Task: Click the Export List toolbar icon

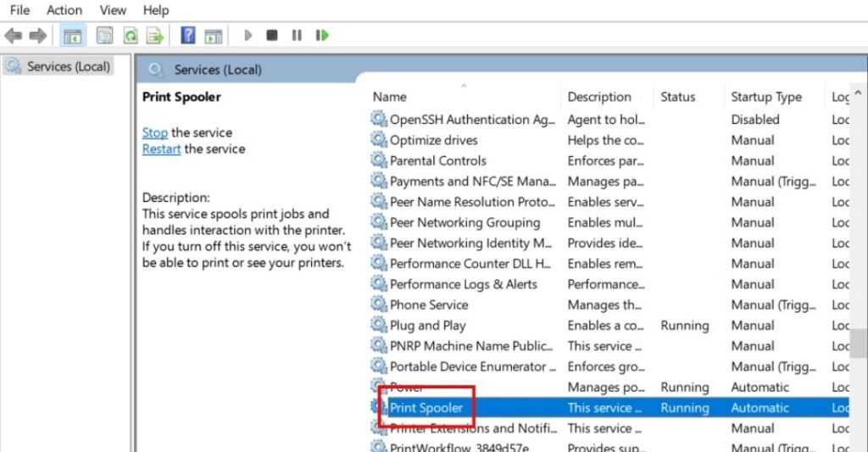Action: [x=154, y=36]
